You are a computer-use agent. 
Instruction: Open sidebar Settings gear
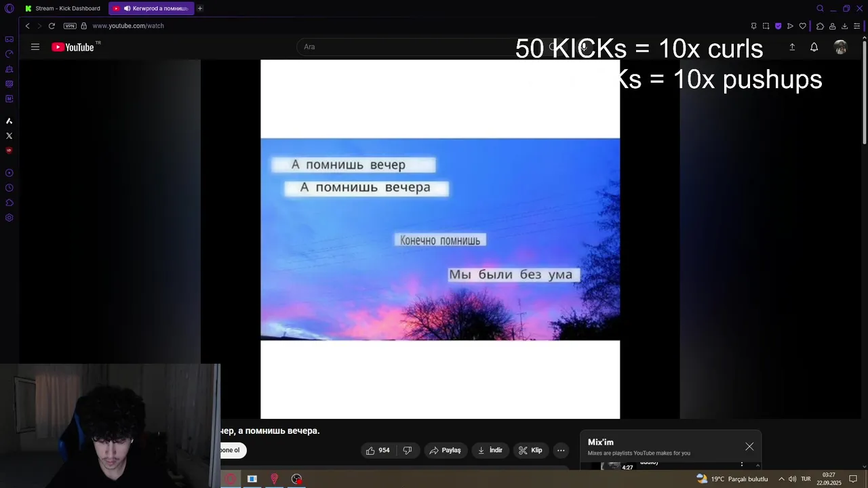click(x=9, y=218)
